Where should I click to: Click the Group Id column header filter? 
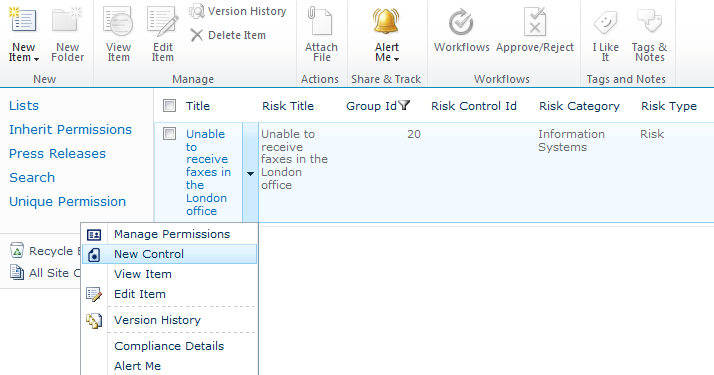404,106
